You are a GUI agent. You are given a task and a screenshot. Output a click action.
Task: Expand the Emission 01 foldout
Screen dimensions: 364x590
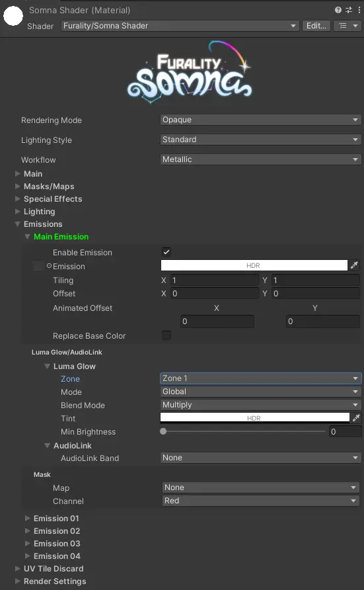pos(28,518)
